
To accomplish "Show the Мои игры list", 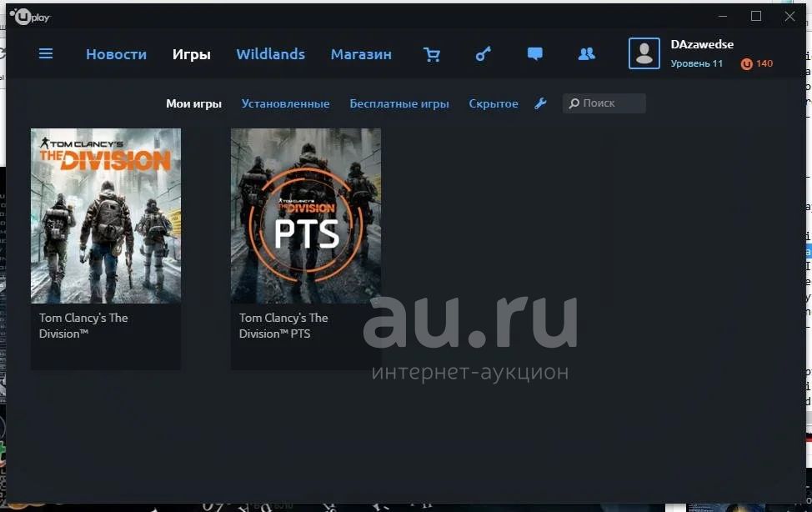I will [193, 103].
